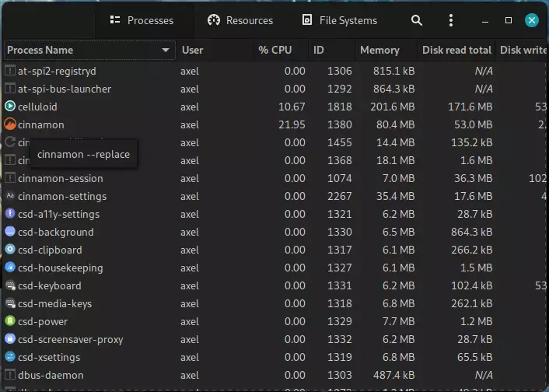Click the refresh-style icon on PID 1455 row
The height and width of the screenshot is (392, 549).
10,142
